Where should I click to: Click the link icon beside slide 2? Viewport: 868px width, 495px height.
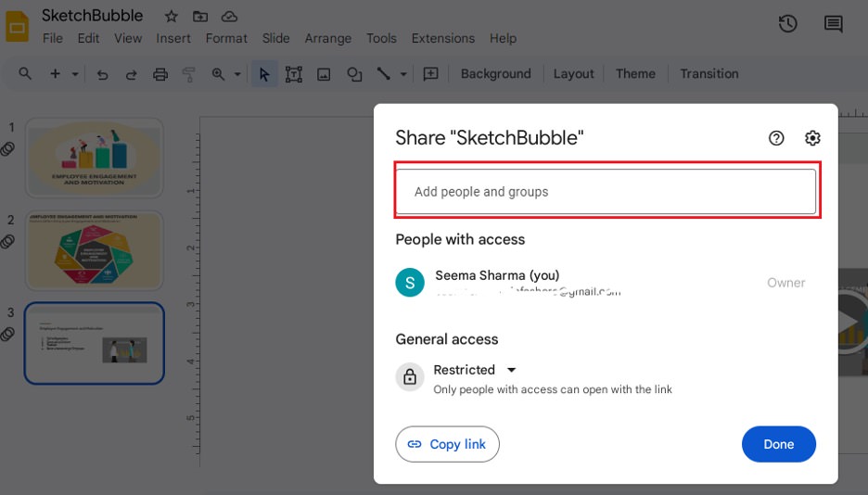7,241
